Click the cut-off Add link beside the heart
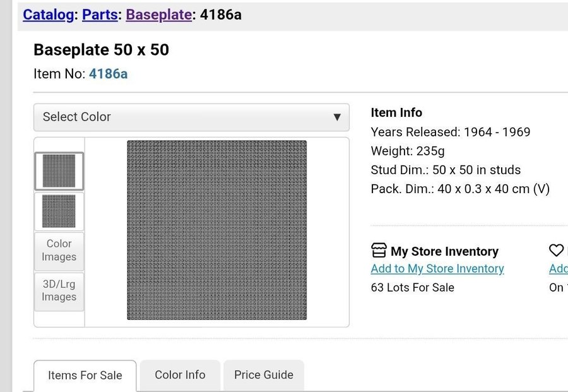 [559, 269]
